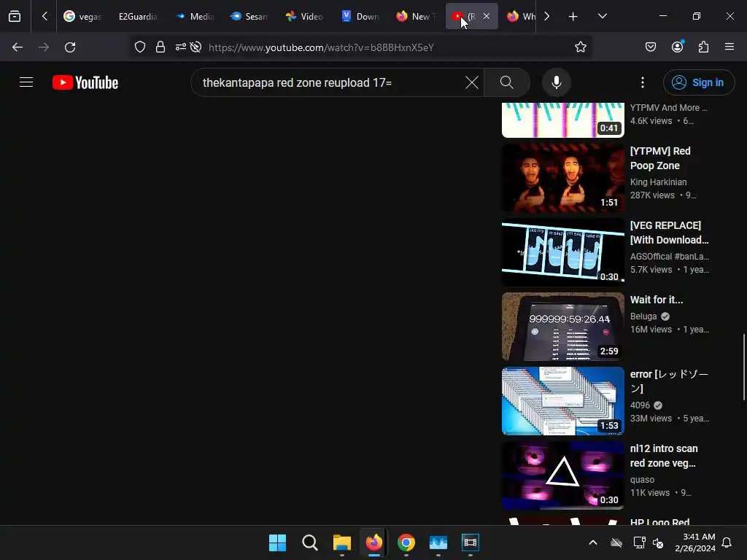Open the video editor taskbar app
The height and width of the screenshot is (560, 747).
471,542
